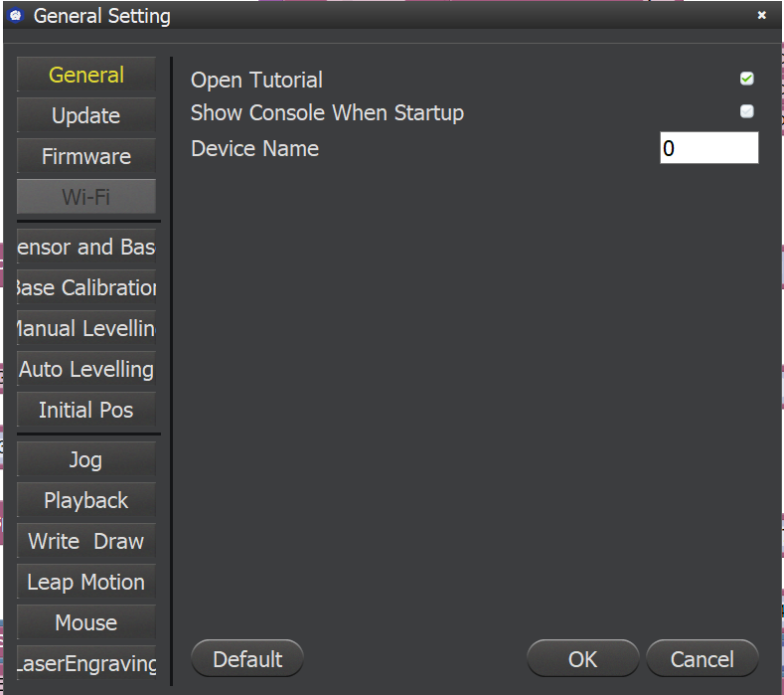Select the General settings tab
This screenshot has height=695, width=784.
point(86,76)
